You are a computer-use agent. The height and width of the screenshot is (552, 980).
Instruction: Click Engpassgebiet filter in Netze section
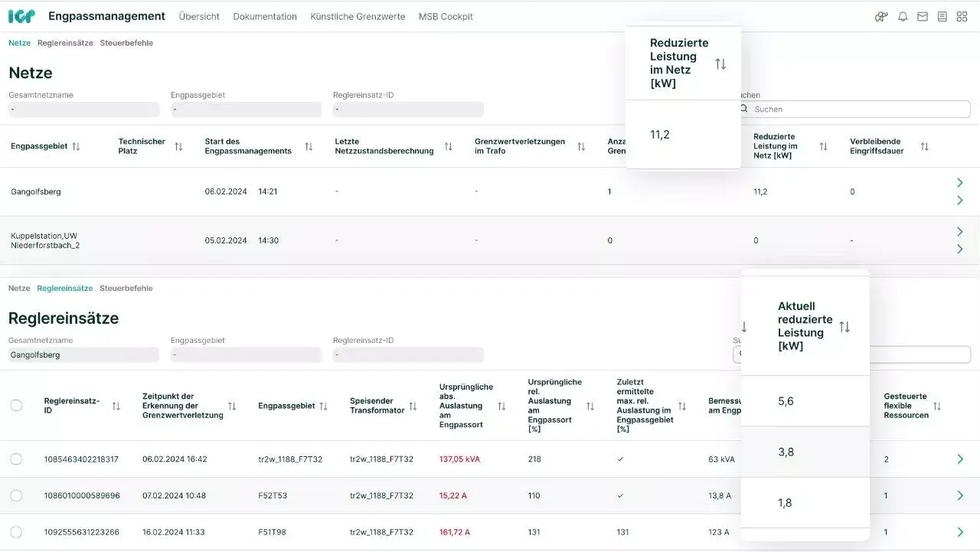click(247, 109)
